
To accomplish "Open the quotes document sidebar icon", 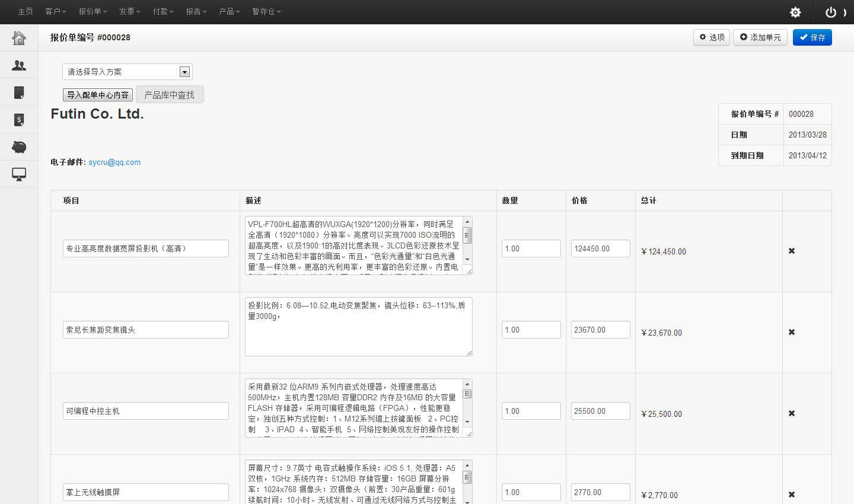I will point(19,92).
